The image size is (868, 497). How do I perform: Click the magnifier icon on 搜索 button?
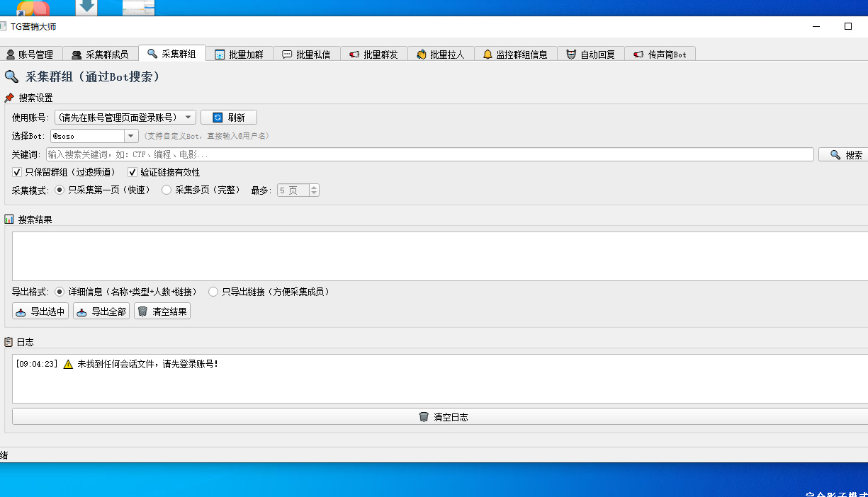coord(835,154)
